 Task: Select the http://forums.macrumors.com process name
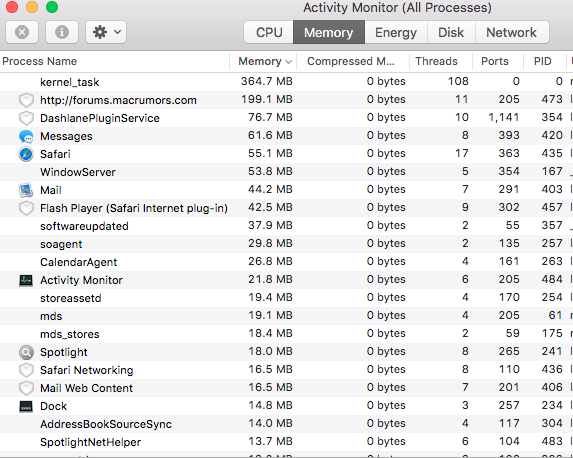118,100
